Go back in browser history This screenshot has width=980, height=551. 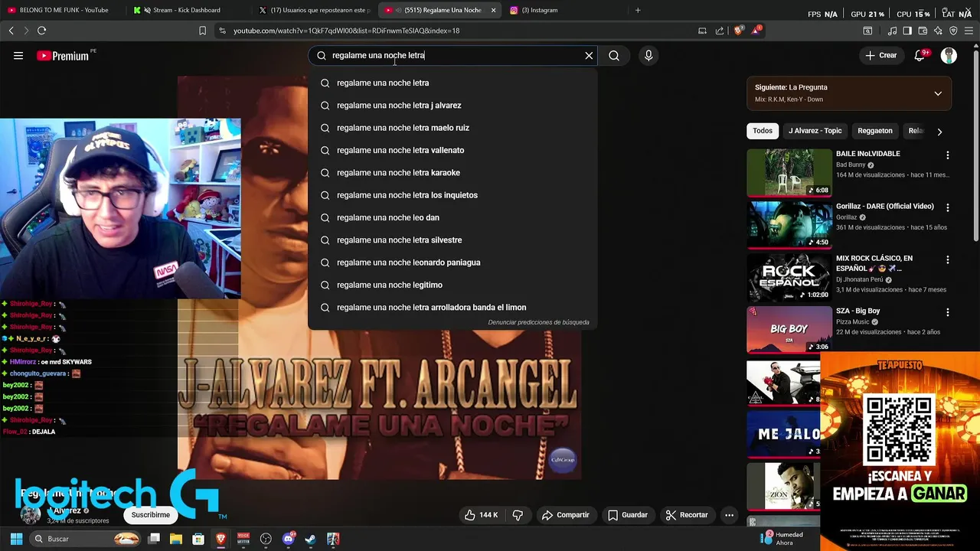pyautogui.click(x=11, y=31)
